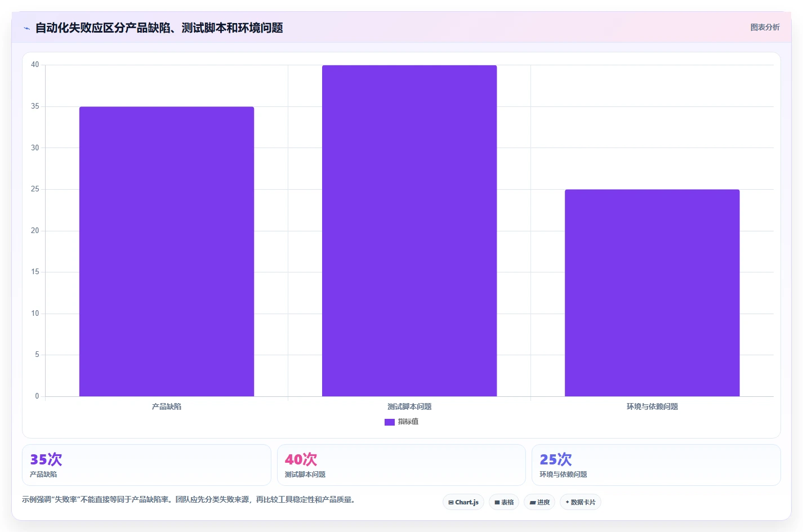Open the 25次 环境与依赖问题 data card
The image size is (803, 532).
(656, 465)
